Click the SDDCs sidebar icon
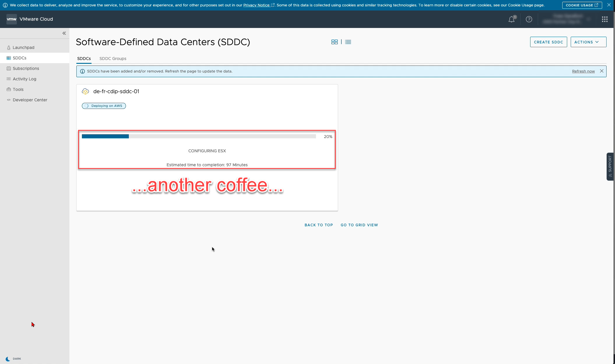 click(x=9, y=58)
